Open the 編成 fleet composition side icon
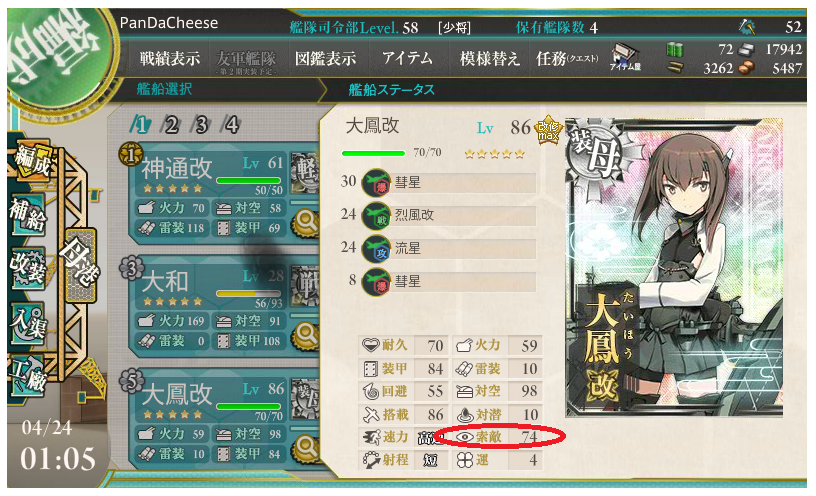816x496 pixels. coord(32,160)
